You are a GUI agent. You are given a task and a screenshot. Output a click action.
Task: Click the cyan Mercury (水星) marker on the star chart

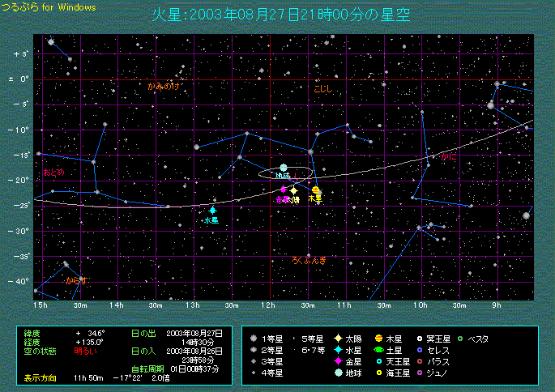click(212, 211)
